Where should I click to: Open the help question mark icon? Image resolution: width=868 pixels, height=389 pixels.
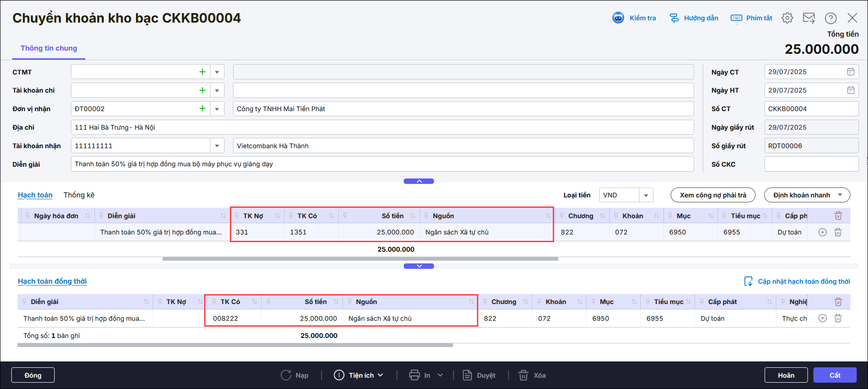(830, 18)
